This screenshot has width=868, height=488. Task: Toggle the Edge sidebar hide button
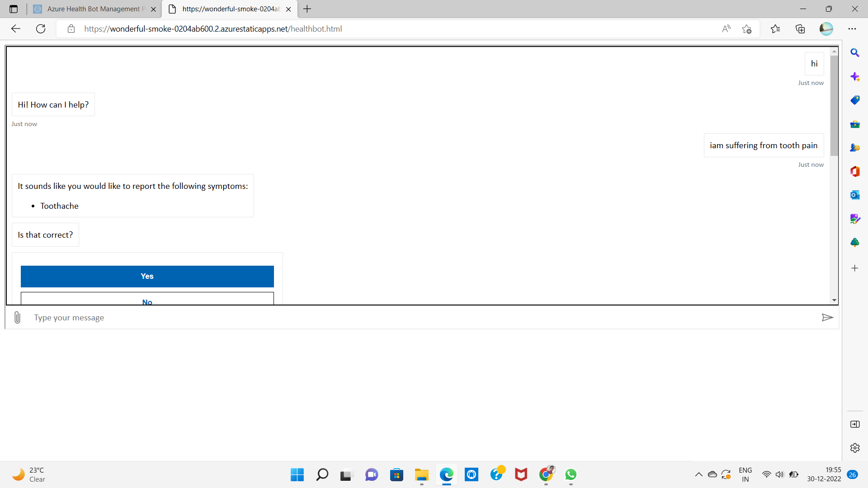[854, 424]
